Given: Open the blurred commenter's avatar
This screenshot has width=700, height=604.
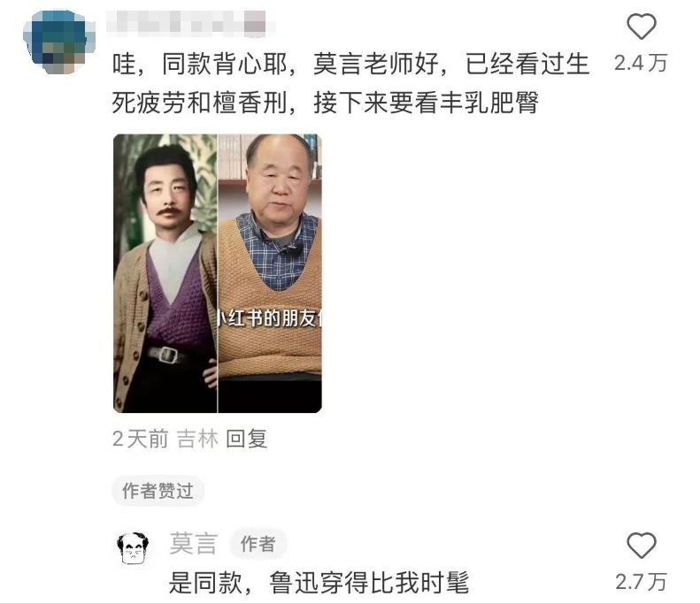Looking at the screenshot, I should (59, 41).
